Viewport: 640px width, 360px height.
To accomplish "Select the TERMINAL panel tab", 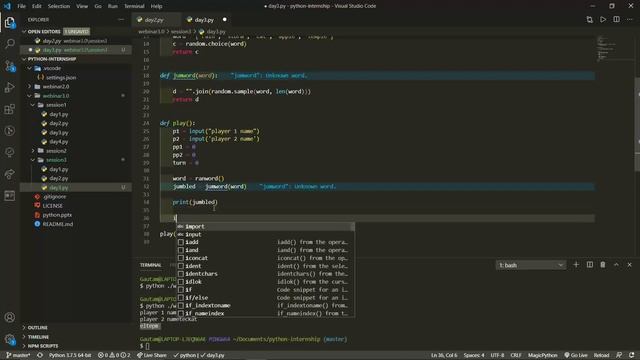I will coord(151,265).
